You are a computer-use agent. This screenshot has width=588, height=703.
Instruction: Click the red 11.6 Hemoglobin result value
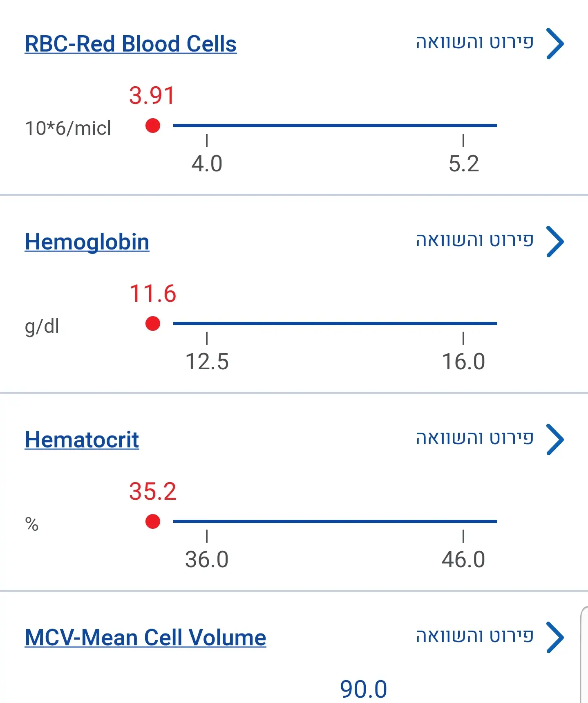tap(153, 294)
